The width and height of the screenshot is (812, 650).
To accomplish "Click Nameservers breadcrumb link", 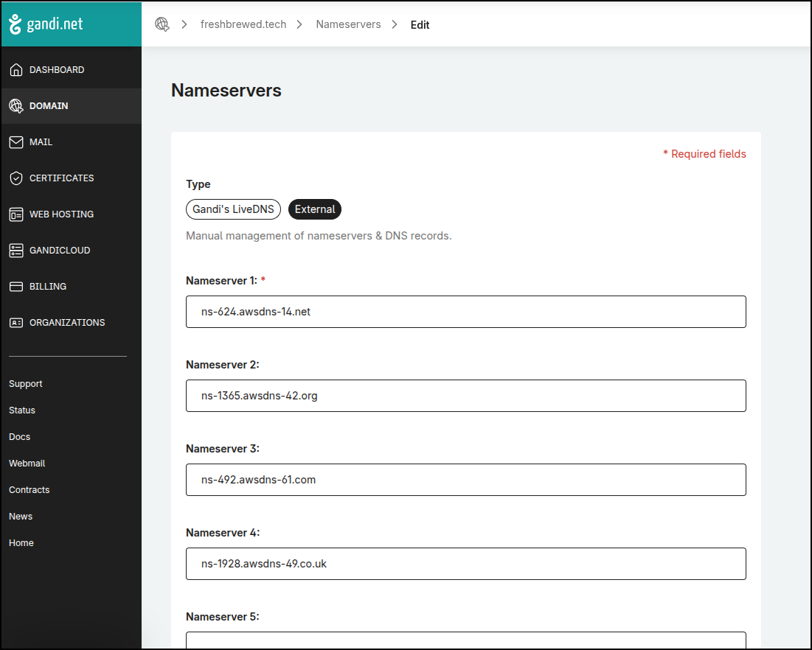I will 349,24.
